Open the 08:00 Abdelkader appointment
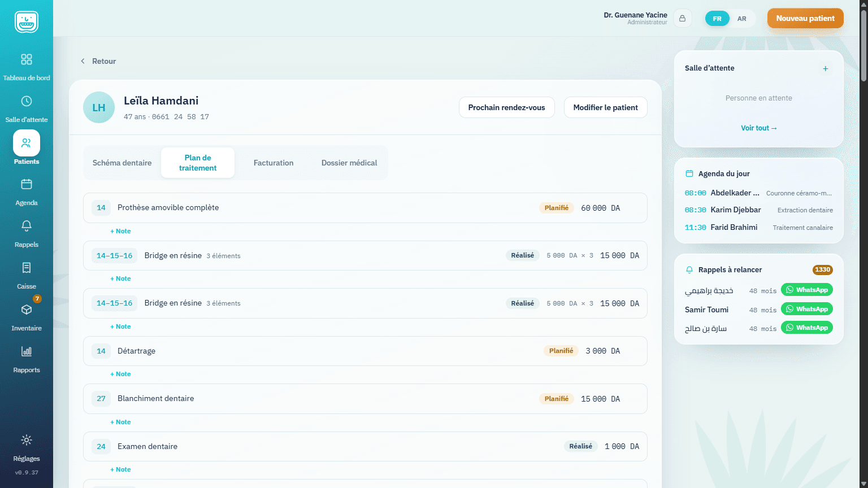This screenshot has width=868, height=488. click(x=759, y=193)
